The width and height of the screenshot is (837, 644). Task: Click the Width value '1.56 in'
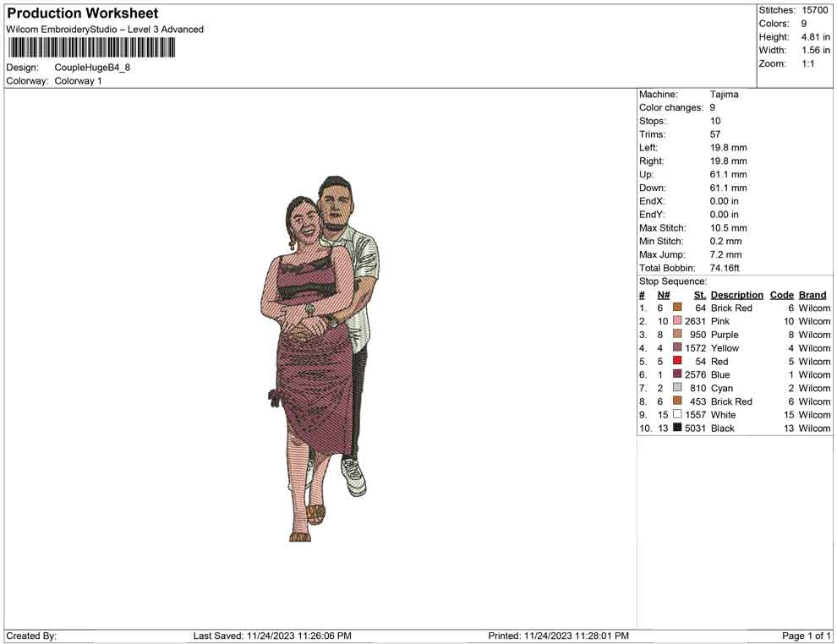coord(815,50)
